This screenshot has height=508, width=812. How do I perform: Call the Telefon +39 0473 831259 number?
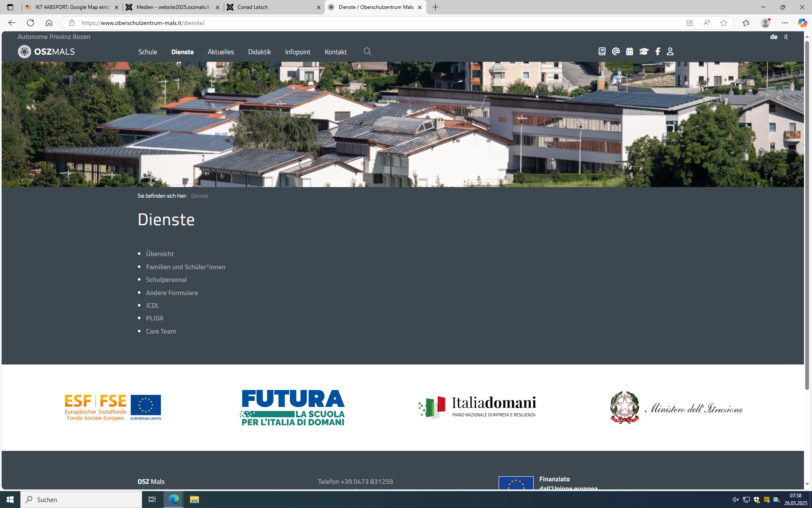(x=355, y=481)
